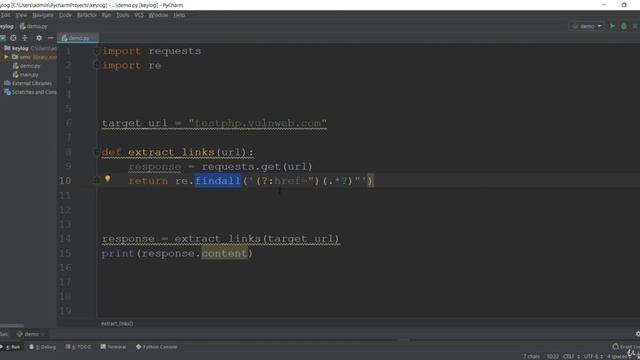
Task: Click the intention light bulb on line 10
Action: point(108,179)
